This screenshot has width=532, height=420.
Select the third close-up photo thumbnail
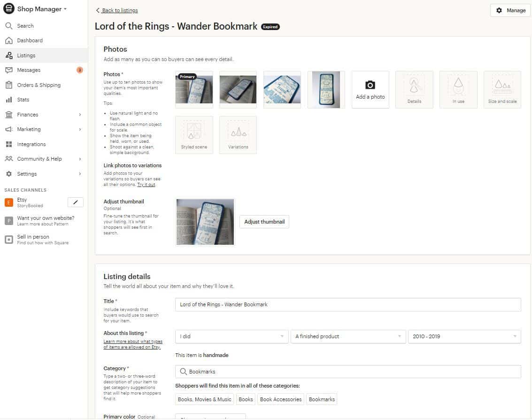(x=282, y=89)
